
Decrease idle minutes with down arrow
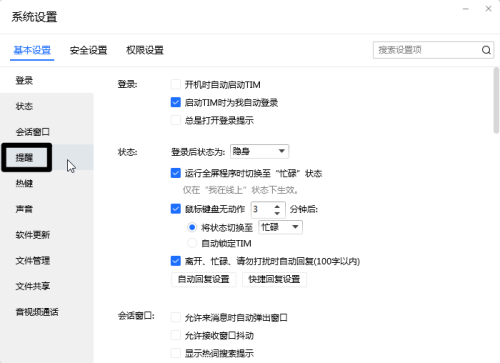pos(277,213)
